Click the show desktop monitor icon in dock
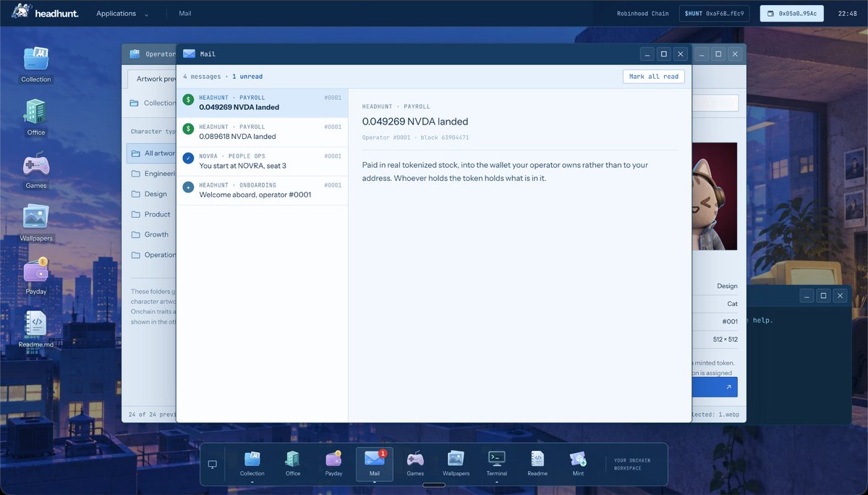Viewport: 868px width, 495px height. (212, 464)
